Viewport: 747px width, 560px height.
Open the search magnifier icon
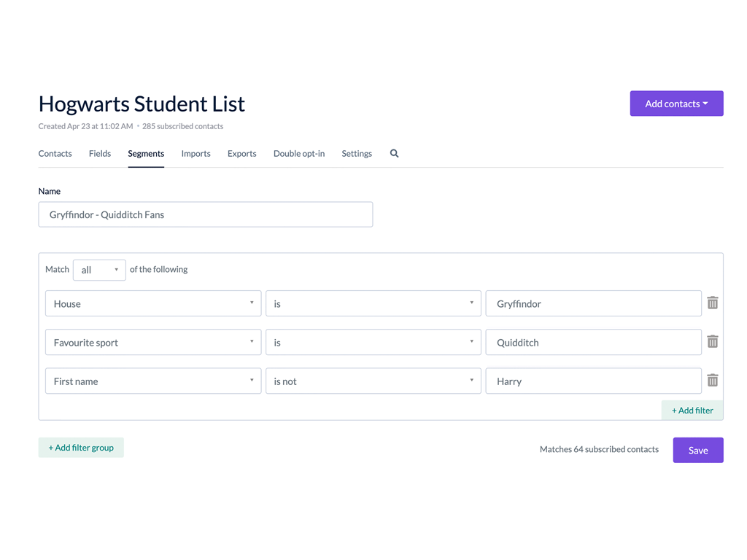pyautogui.click(x=394, y=154)
